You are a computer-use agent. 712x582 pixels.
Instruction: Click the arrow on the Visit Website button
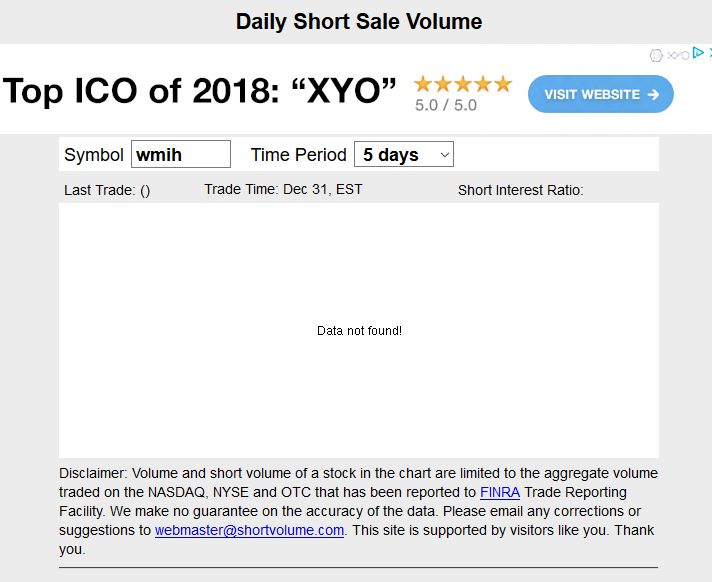coord(653,94)
